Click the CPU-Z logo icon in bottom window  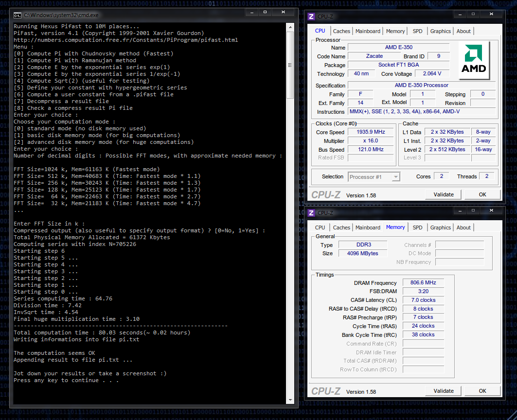coord(311,212)
